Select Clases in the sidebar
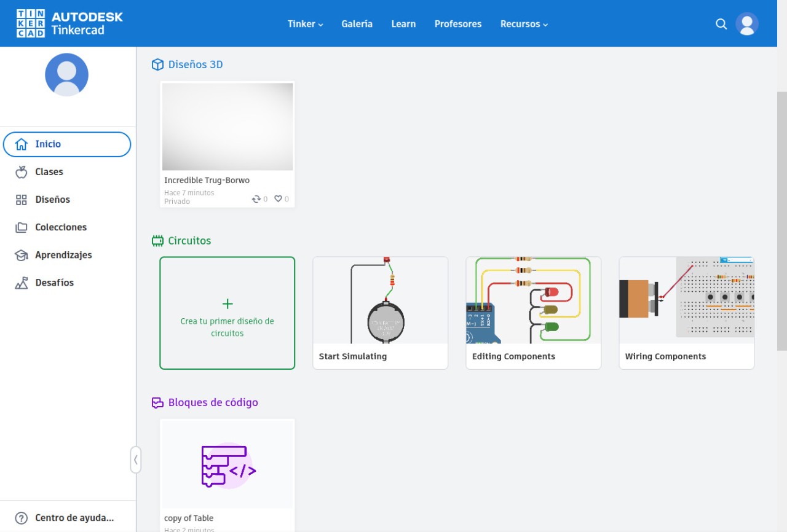Viewport: 787px width, 532px height. 49,172
